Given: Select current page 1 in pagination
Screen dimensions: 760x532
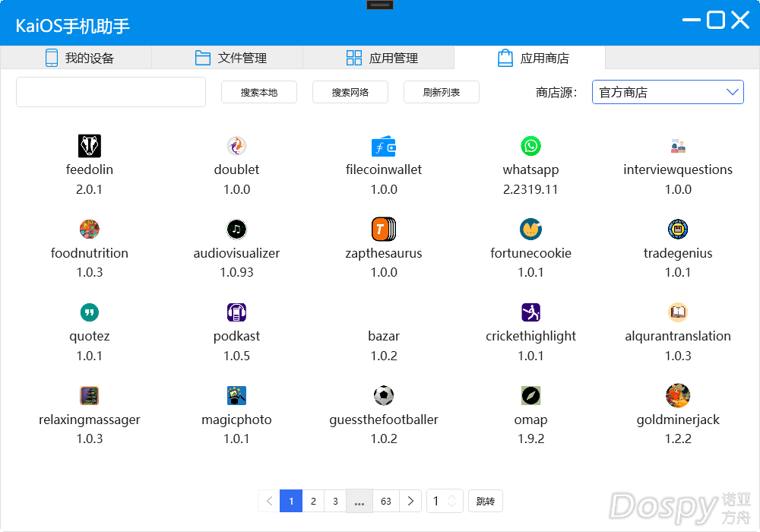Looking at the screenshot, I should (x=291, y=501).
